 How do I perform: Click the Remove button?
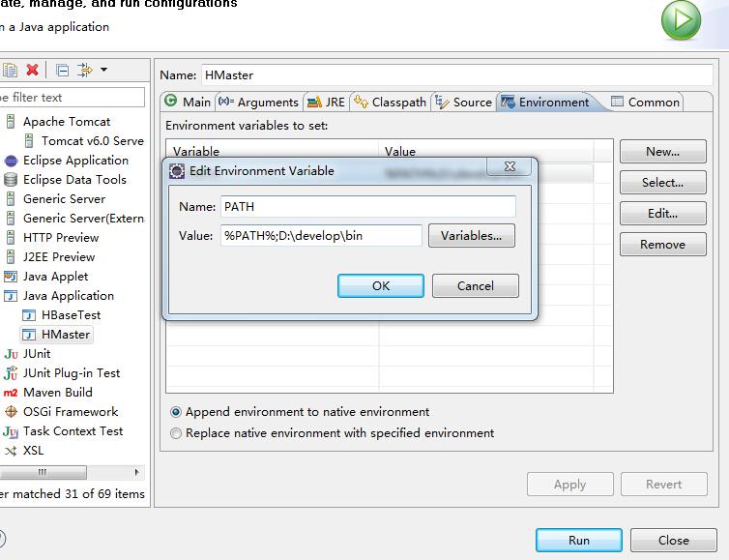663,245
